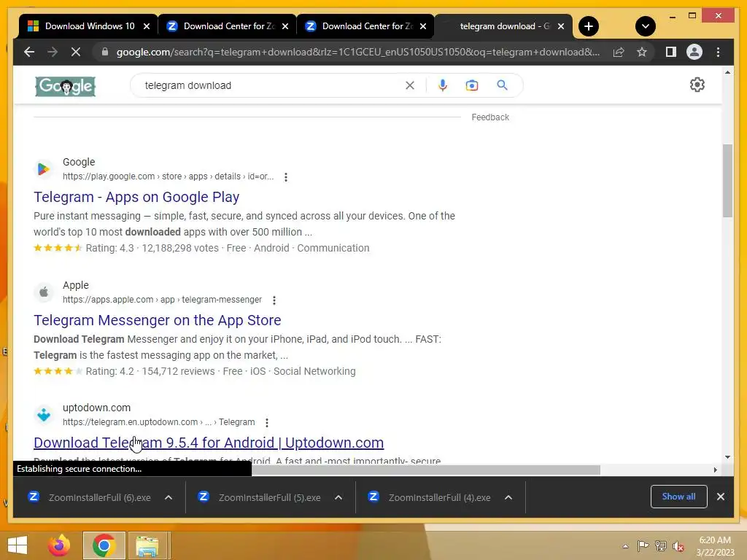Expand options for ZoomInstallerFull (4).exe
The image size is (747, 560).
(508, 497)
